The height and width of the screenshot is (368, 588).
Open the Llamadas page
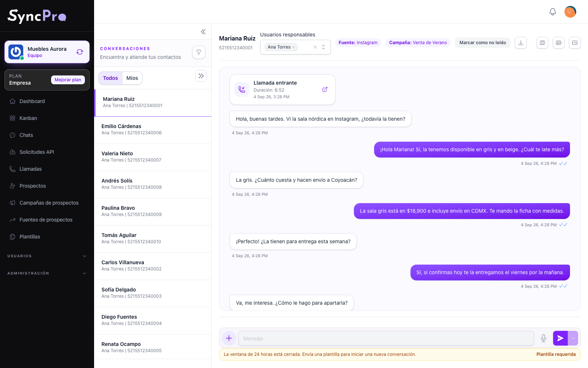click(x=47, y=169)
